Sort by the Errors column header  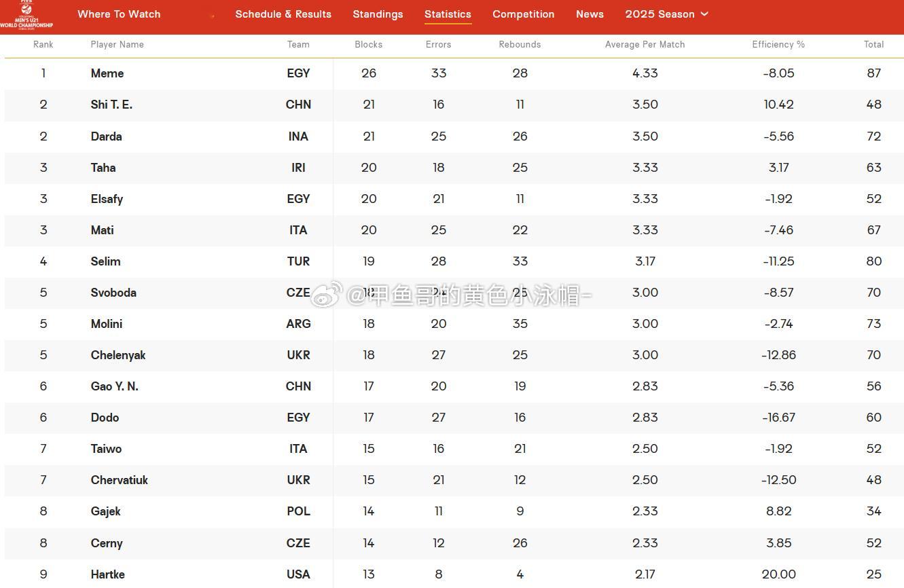[438, 45]
